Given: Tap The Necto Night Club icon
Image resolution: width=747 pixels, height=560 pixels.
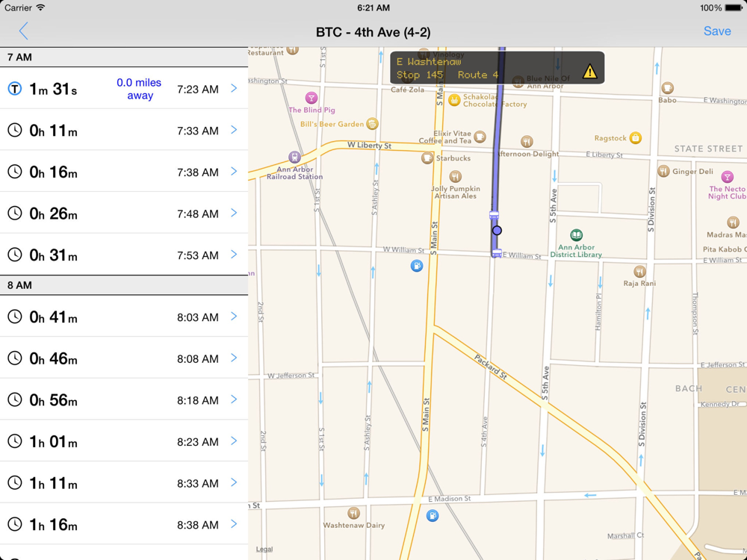Looking at the screenshot, I should coord(728,177).
